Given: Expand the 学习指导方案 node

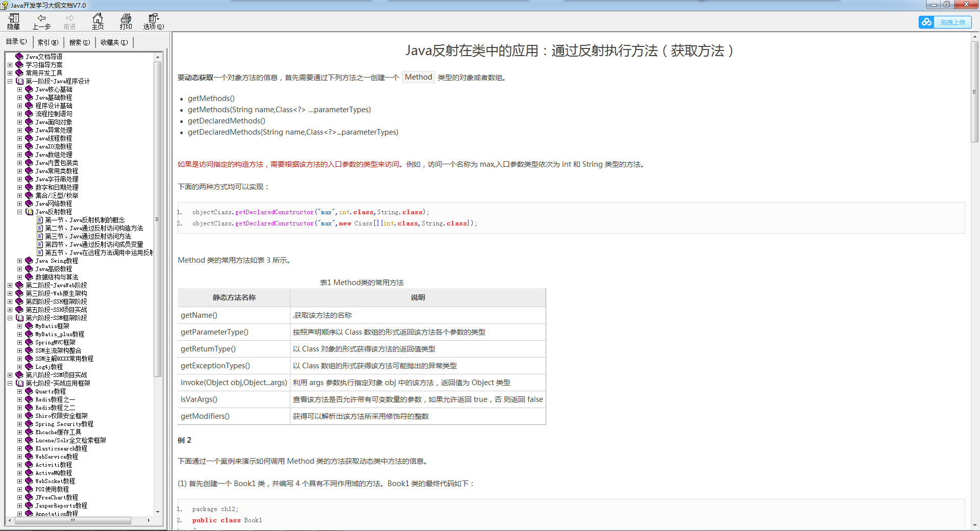Looking at the screenshot, I should (x=10, y=65).
